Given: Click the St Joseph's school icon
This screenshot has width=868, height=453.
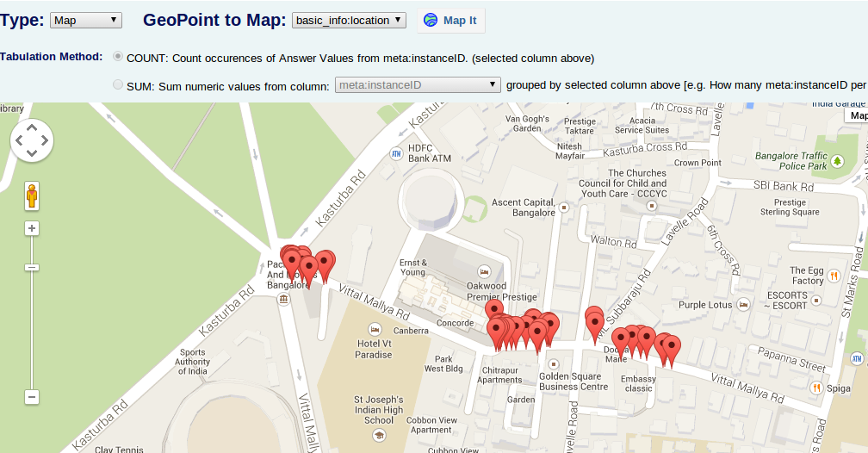Looking at the screenshot, I should click(379, 435).
